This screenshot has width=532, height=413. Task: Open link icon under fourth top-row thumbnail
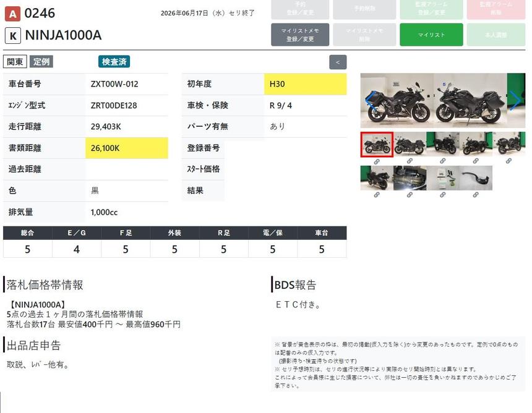[x=476, y=161]
